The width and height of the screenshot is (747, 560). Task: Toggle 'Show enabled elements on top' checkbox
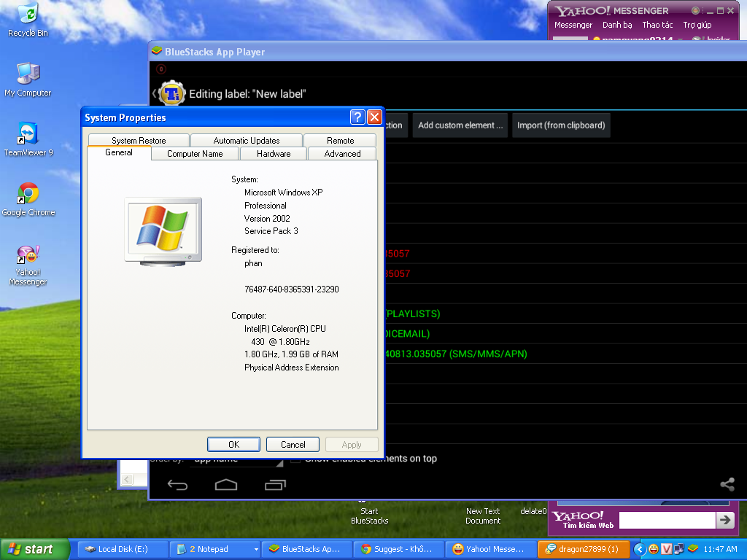295,459
